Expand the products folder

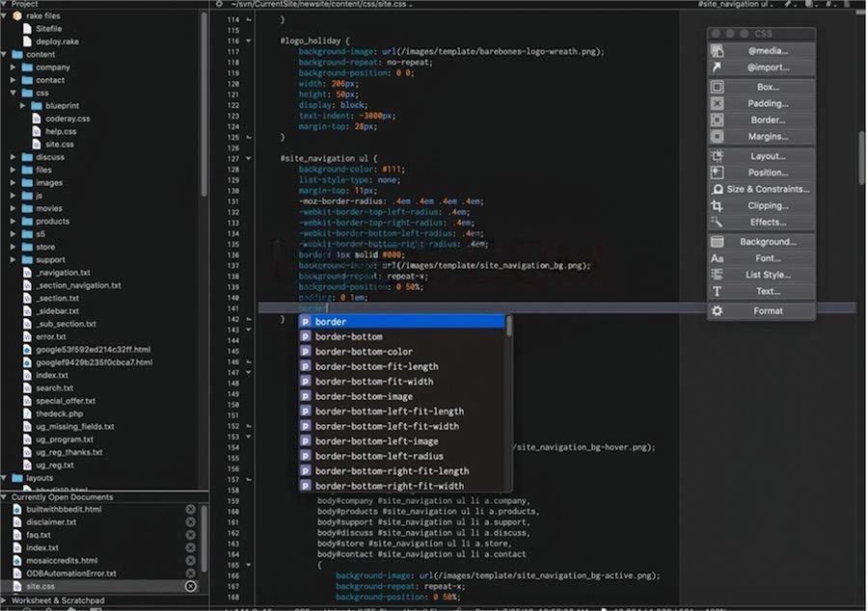[14, 222]
